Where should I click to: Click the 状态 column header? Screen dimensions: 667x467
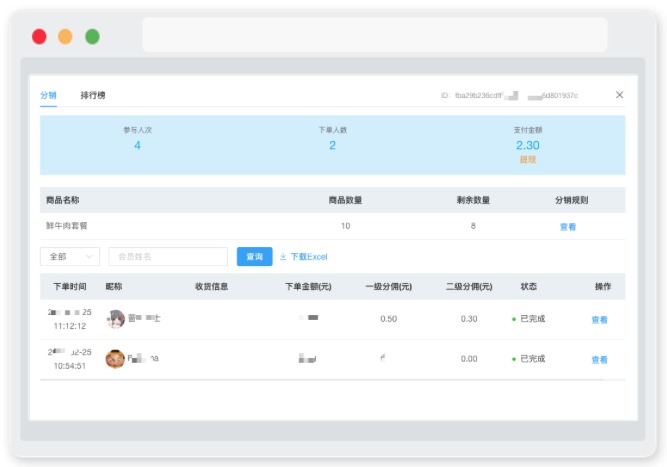pos(529,287)
